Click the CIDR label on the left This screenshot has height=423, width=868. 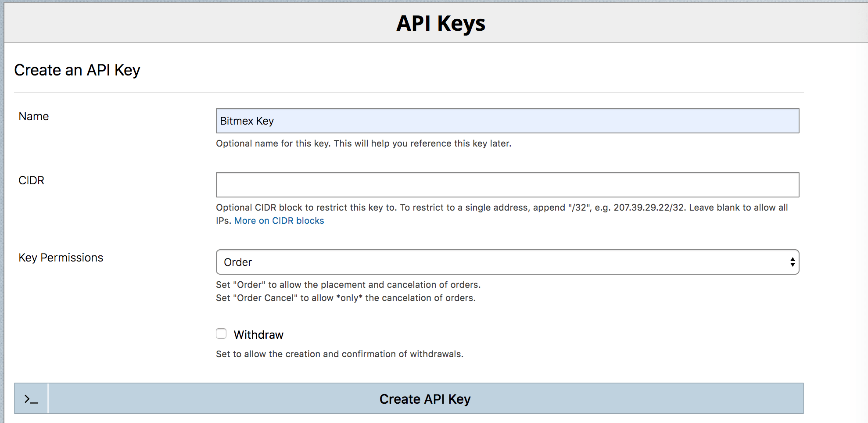point(31,180)
